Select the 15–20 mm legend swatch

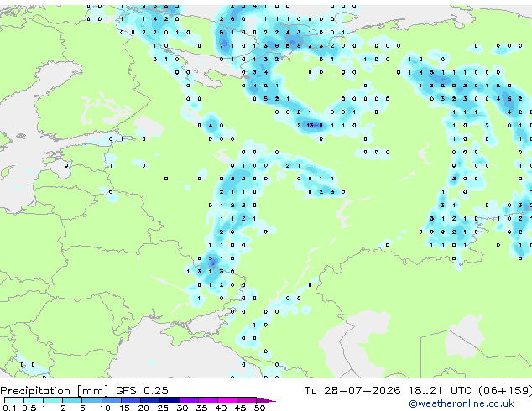click(x=131, y=400)
